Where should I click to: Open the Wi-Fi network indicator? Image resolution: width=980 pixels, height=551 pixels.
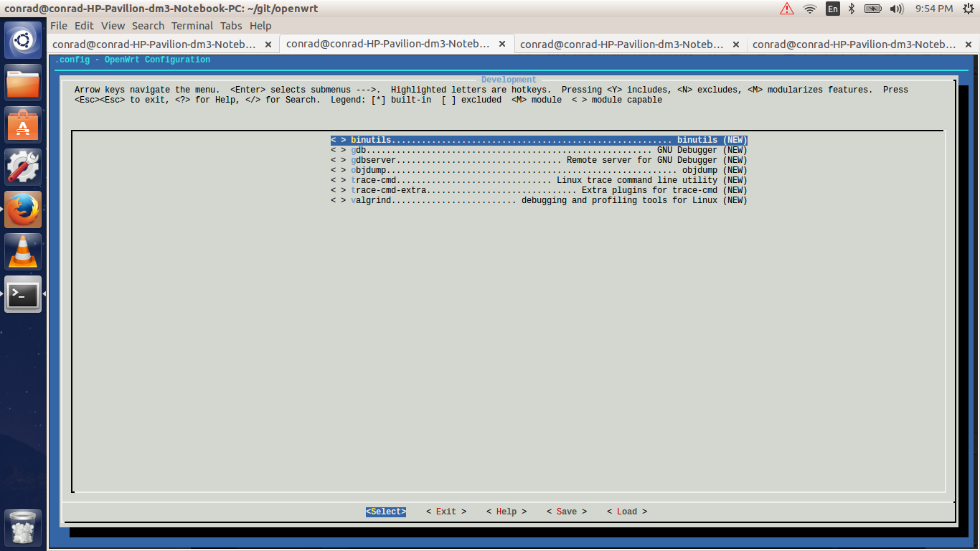tap(810, 9)
